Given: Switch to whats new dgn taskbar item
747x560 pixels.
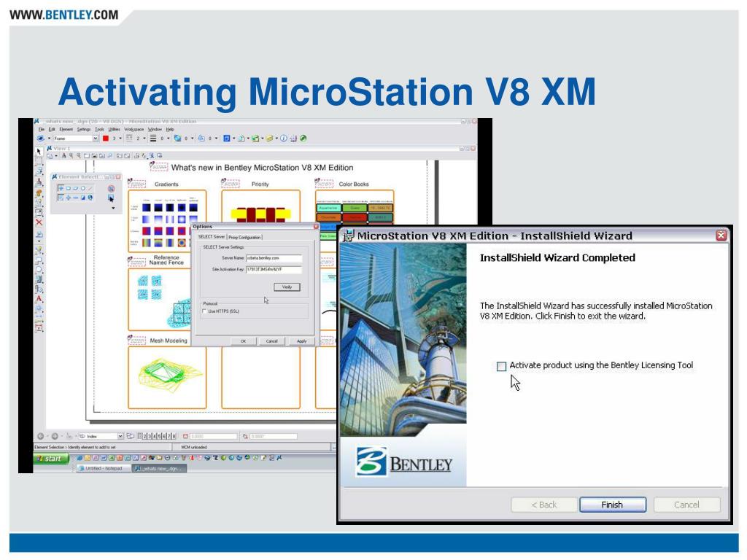Looking at the screenshot, I should click(x=159, y=469).
